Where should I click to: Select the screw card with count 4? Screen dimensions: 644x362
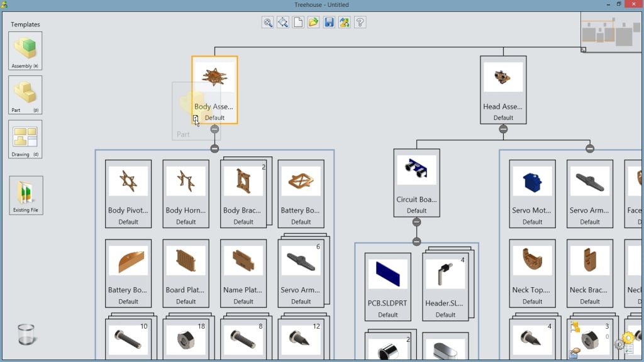pyautogui.click(x=532, y=340)
